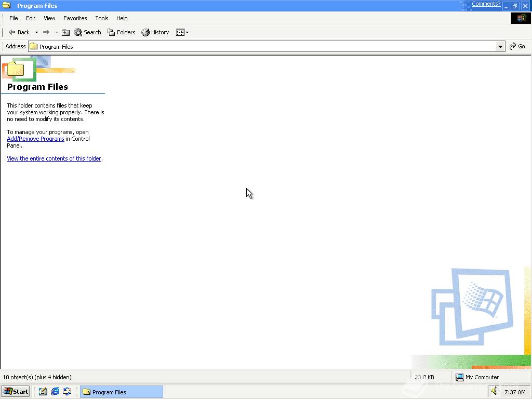Open the Back history dropdown arrow
Screen dimensions: 532x399
pyautogui.click(x=36, y=33)
